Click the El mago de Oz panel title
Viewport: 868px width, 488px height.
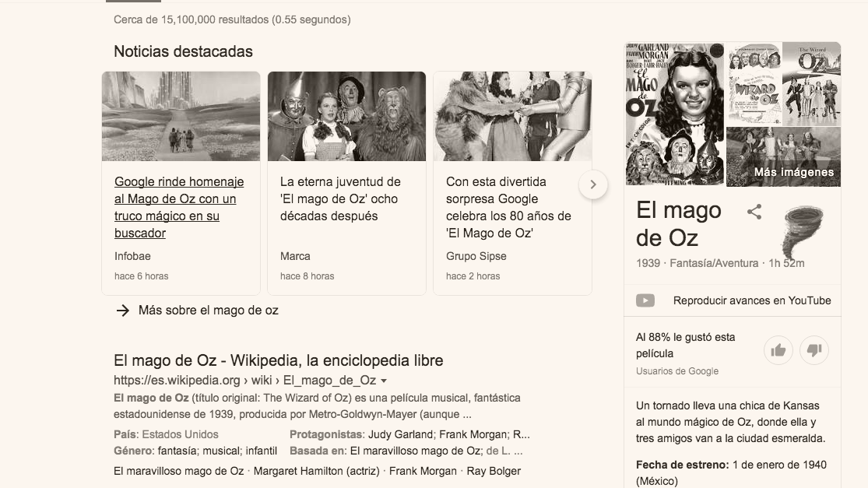click(x=679, y=224)
